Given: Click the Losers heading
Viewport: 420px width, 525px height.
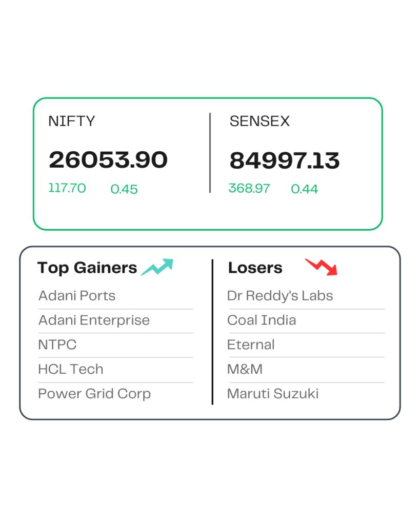Looking at the screenshot, I should 255,268.
